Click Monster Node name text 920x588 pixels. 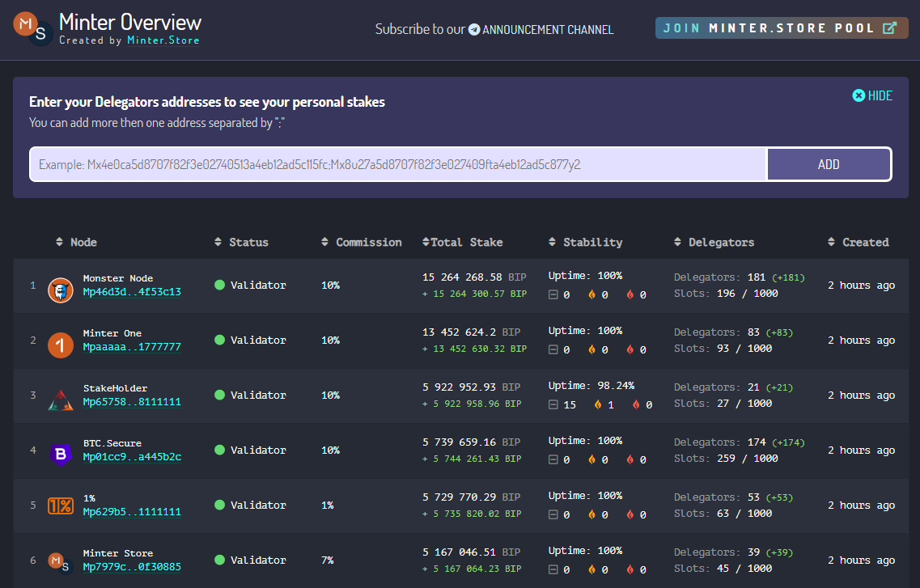pyautogui.click(x=118, y=278)
